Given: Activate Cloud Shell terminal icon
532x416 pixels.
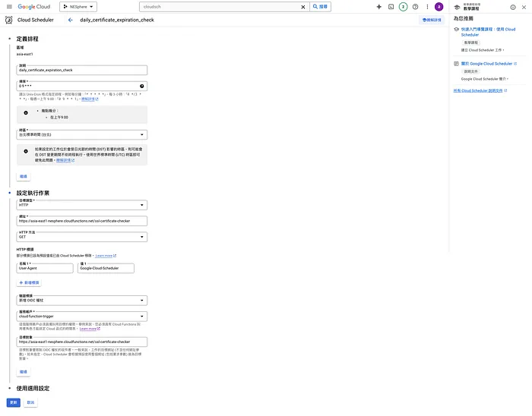Looking at the screenshot, I should click(391, 7).
